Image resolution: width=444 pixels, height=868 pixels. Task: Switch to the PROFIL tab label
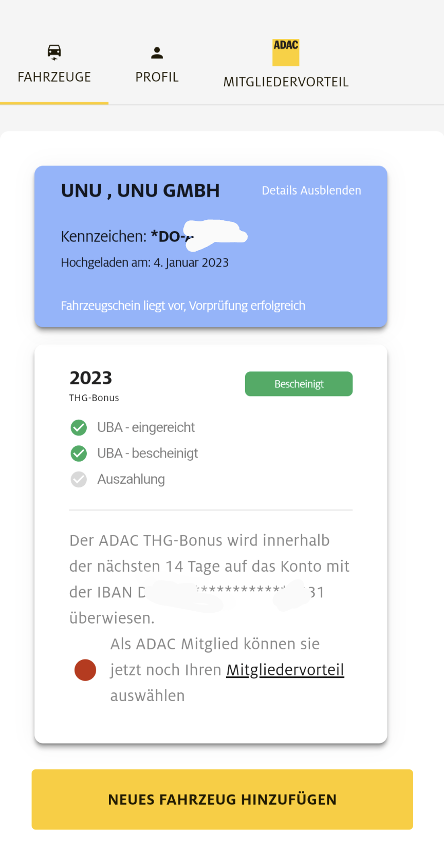click(157, 77)
